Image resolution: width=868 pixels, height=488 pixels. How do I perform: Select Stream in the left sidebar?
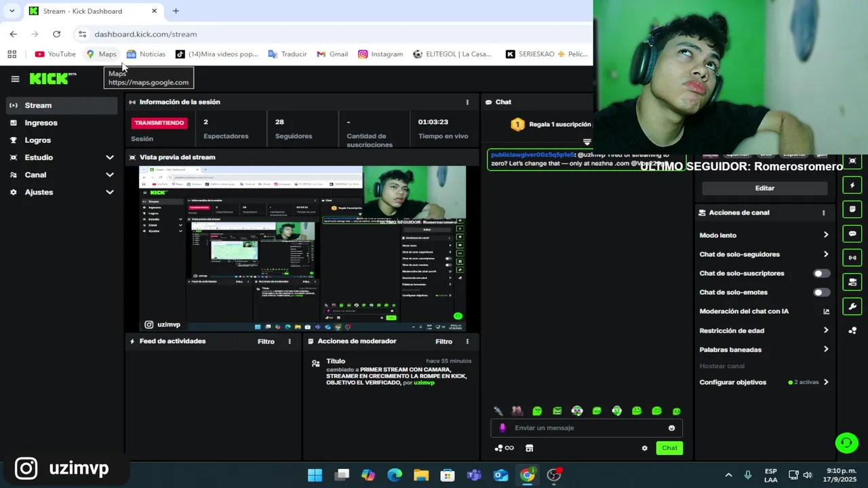point(62,105)
